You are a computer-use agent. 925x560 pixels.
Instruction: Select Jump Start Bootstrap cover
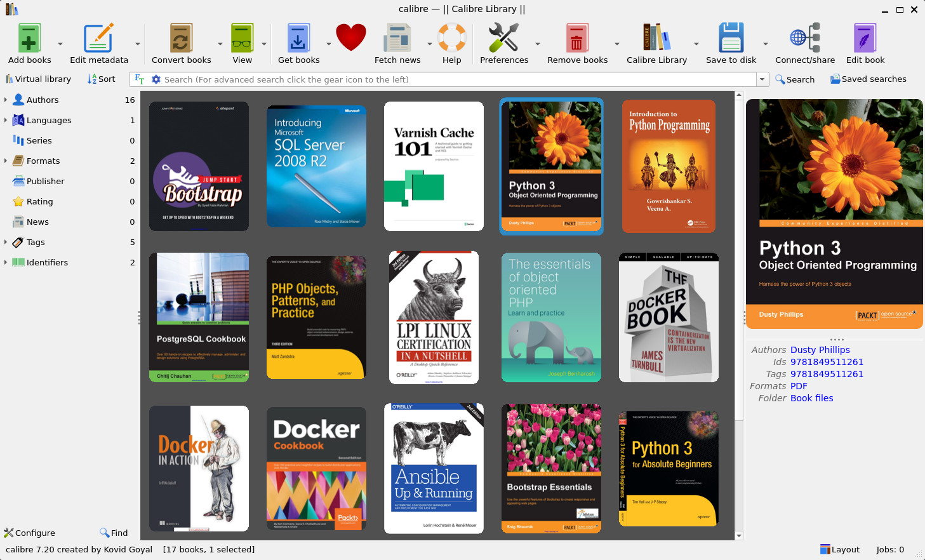[x=199, y=166]
